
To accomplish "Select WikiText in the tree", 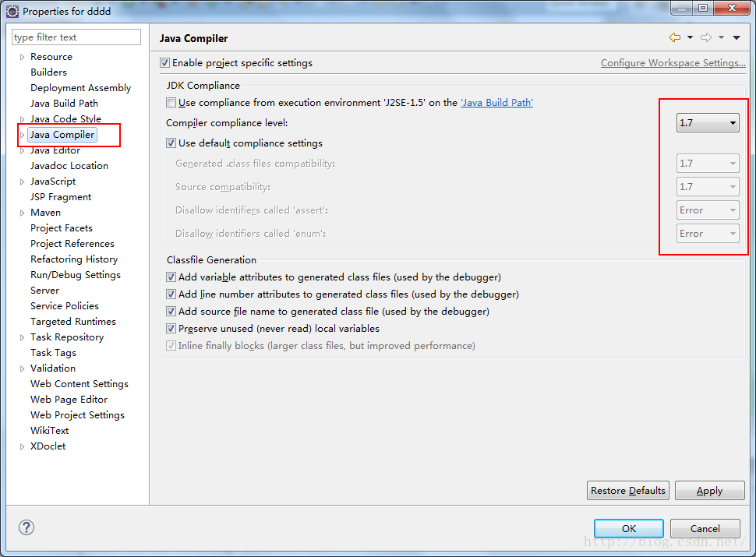I will coord(50,431).
